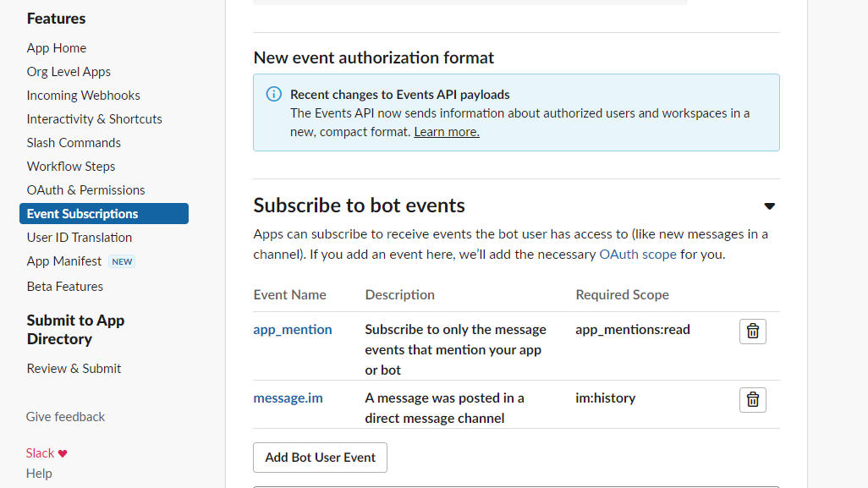
Task: Open Slash Commands settings
Action: [74, 143]
